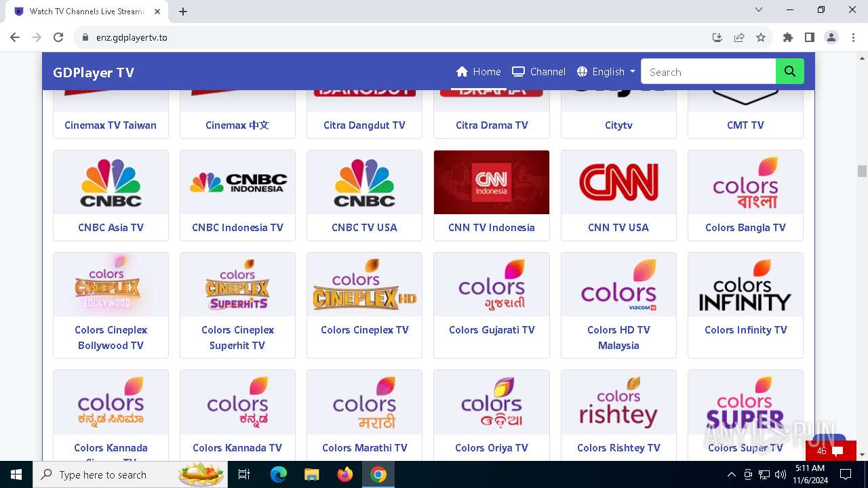Open the Chrome extensions puzzle icon
This screenshot has height=488, width=868.
(788, 37)
